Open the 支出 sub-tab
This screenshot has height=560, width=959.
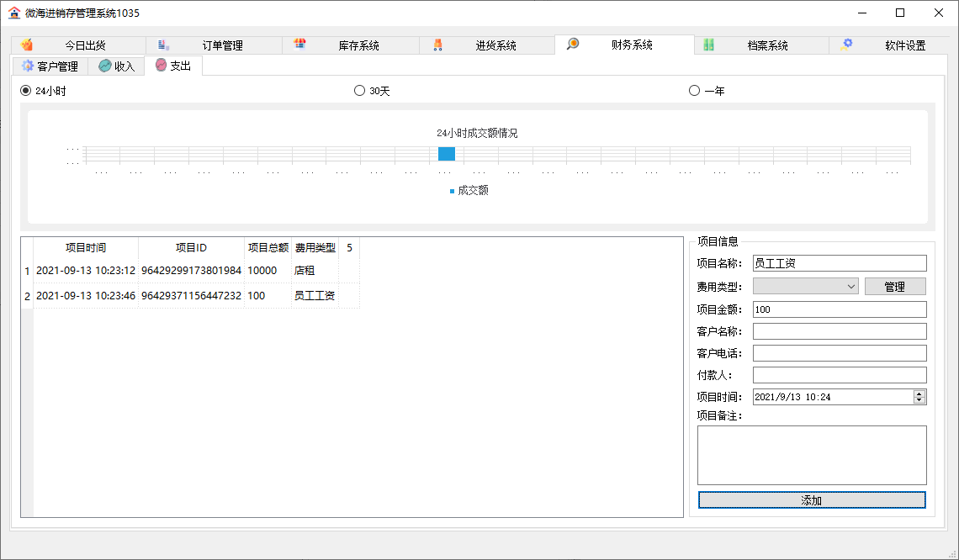click(x=173, y=66)
